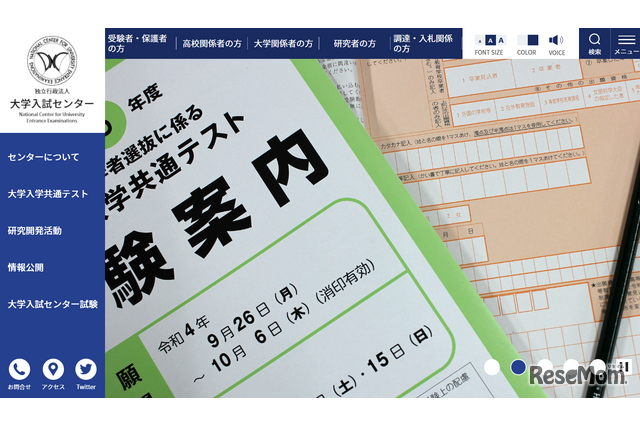Open 調達・入札関係の方 menu item
Image resolution: width=640 pixels, height=426 pixels.
pyautogui.click(x=423, y=44)
